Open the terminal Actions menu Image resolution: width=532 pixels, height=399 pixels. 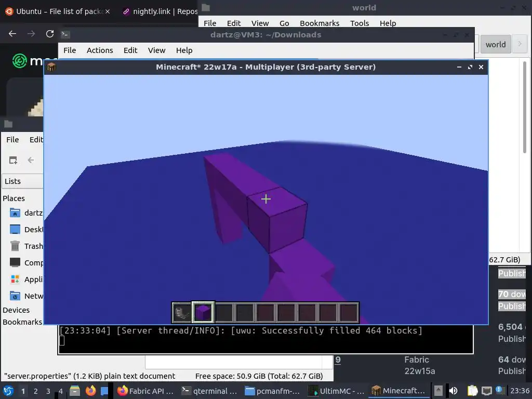tap(100, 50)
